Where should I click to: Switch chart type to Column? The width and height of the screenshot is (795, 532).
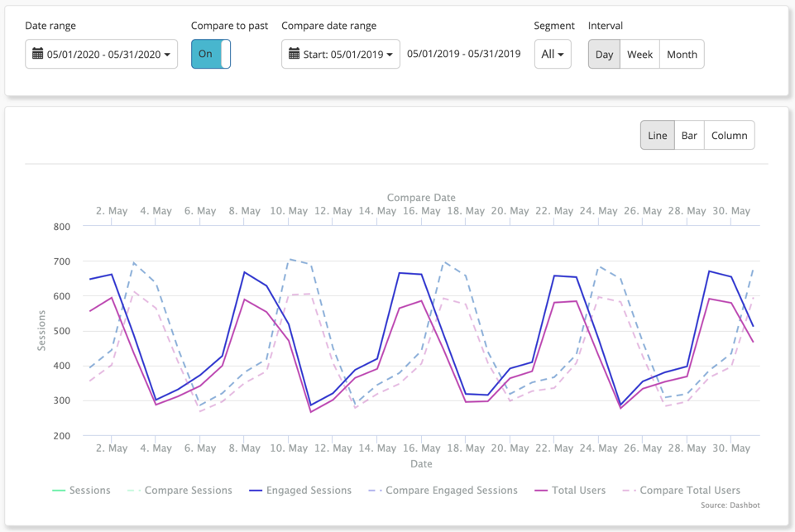729,135
